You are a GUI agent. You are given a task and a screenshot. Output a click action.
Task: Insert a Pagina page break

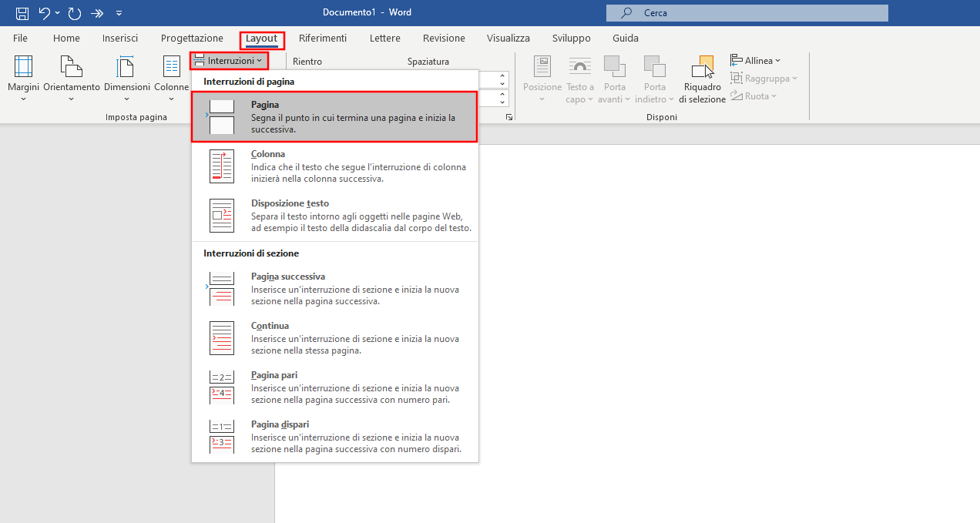pos(334,116)
